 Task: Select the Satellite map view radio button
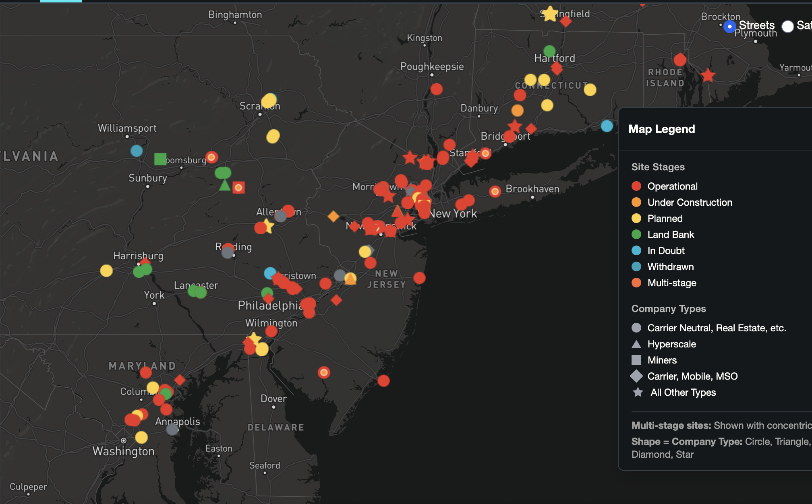pos(787,26)
